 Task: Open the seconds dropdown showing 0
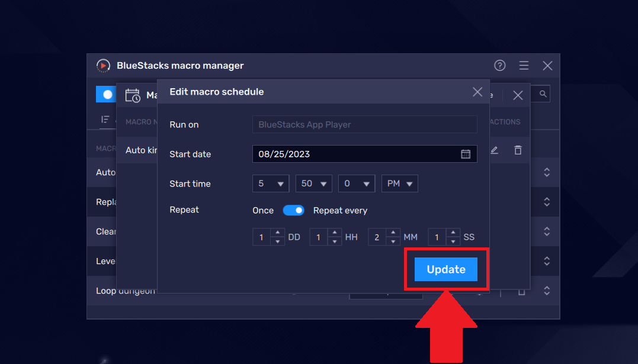[357, 183]
